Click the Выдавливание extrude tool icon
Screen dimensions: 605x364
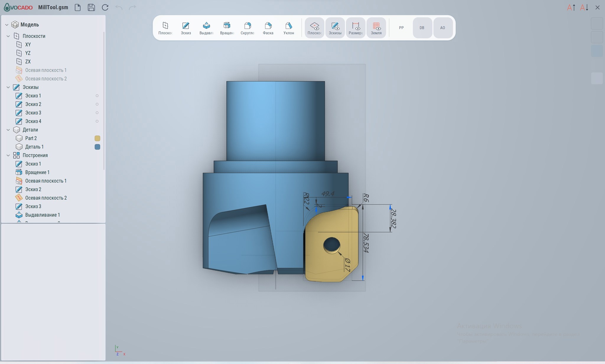click(206, 28)
